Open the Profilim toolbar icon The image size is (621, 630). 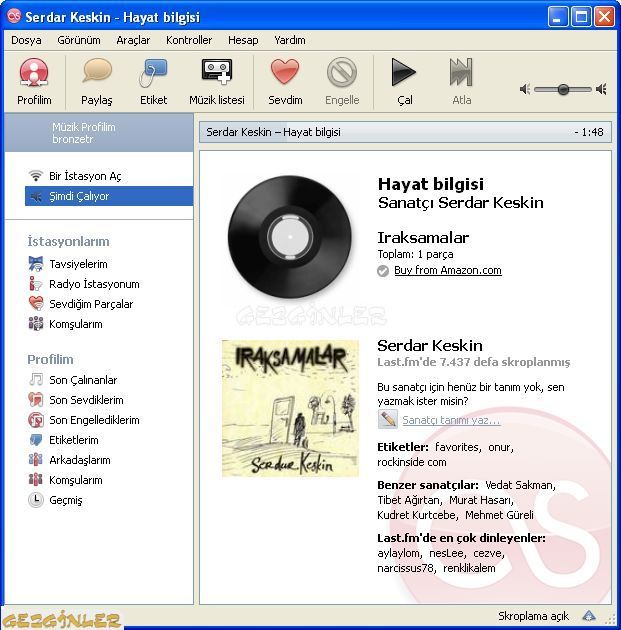[x=34, y=73]
